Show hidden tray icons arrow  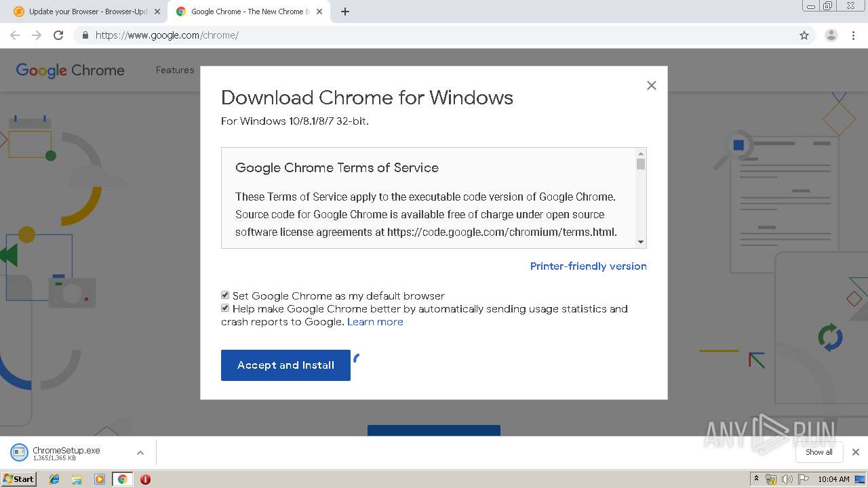(756, 479)
